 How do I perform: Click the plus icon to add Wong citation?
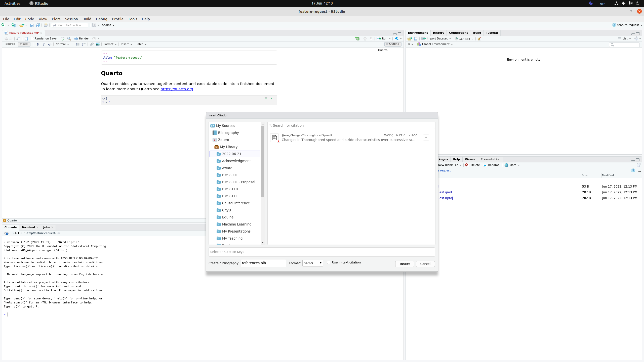tap(426, 138)
